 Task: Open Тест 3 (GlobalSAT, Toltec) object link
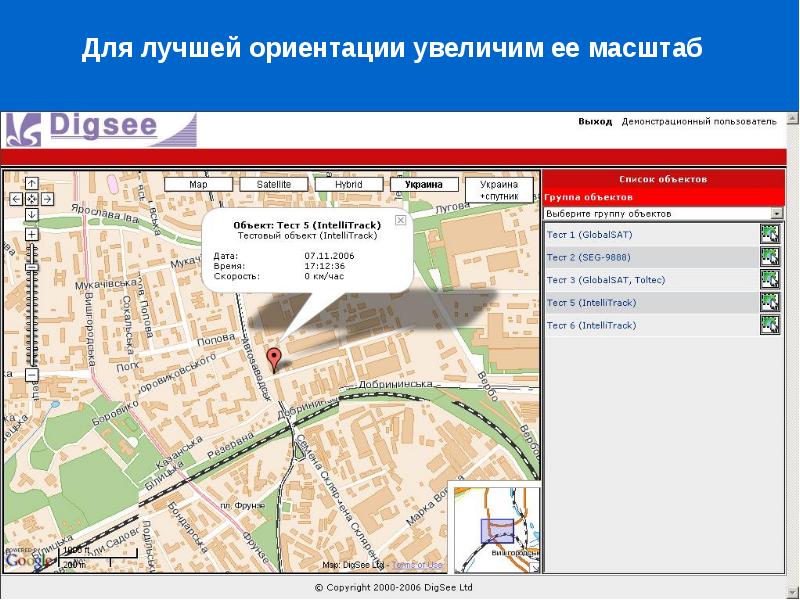click(606, 280)
